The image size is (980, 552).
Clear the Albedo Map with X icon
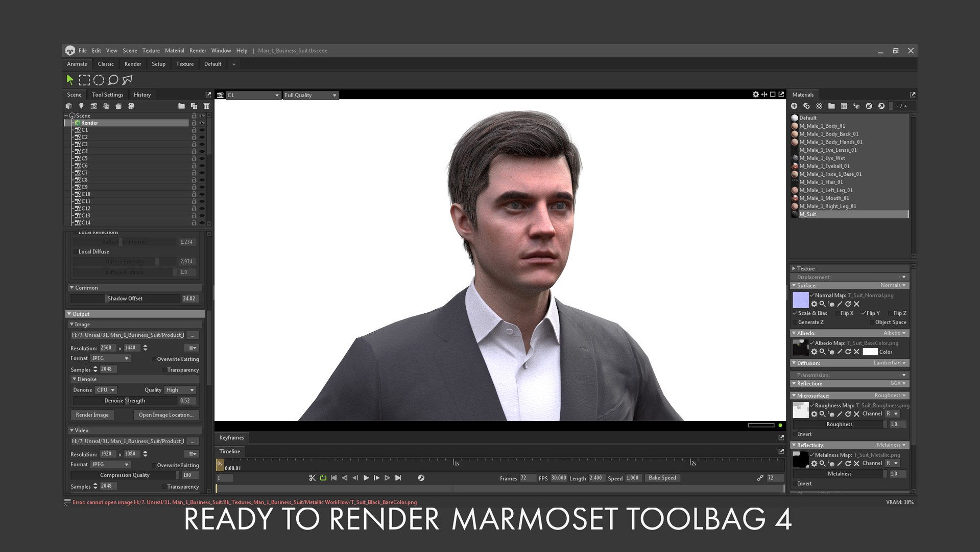pyautogui.click(x=856, y=352)
